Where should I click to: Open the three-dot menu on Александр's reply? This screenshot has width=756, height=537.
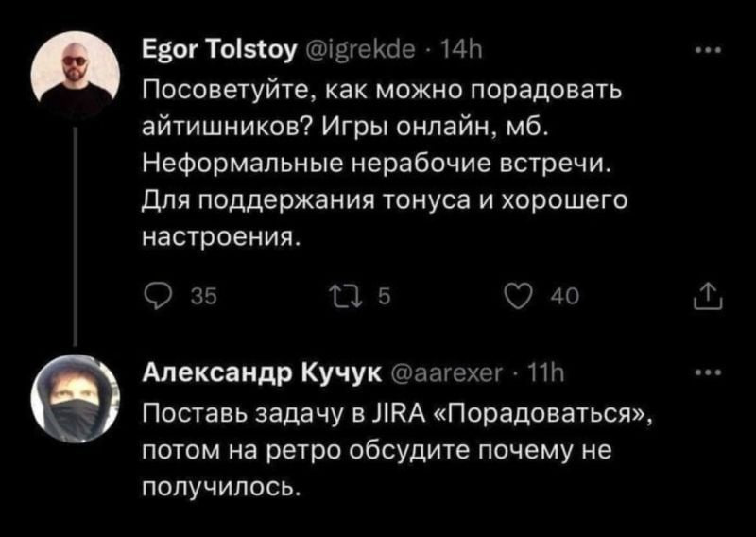click(708, 372)
